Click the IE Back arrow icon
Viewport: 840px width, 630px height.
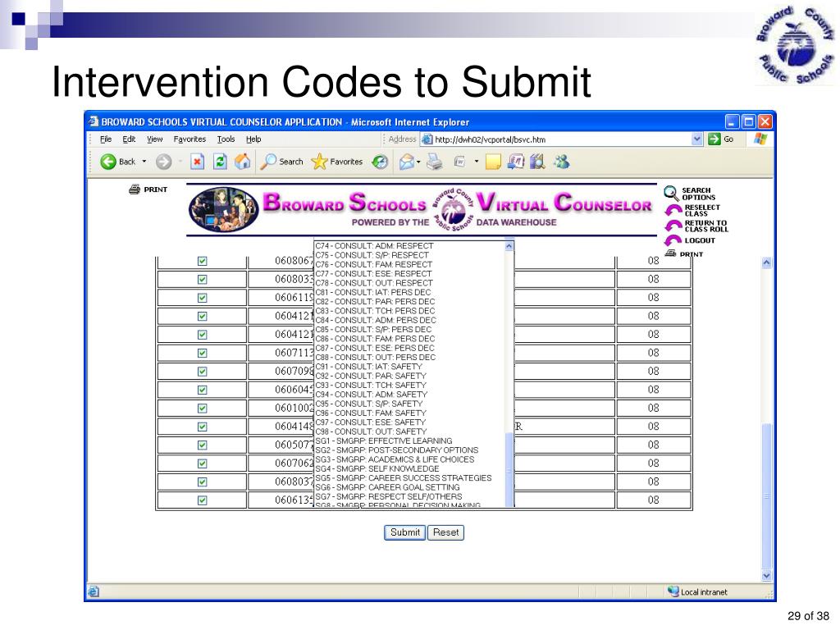108,162
